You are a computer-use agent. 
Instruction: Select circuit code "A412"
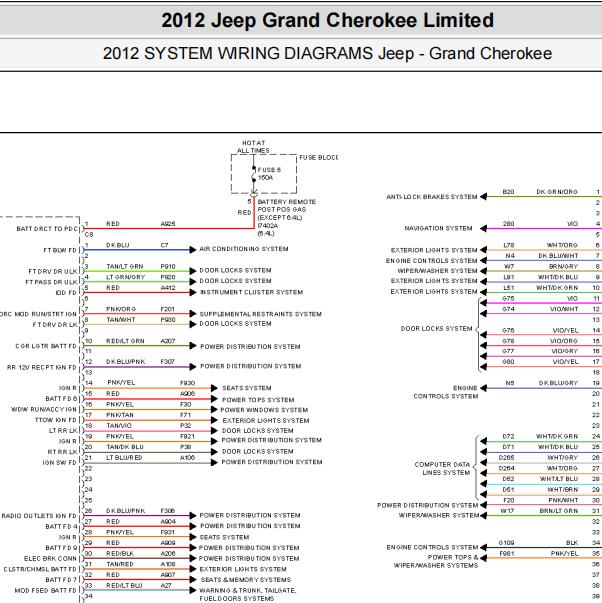point(168,288)
